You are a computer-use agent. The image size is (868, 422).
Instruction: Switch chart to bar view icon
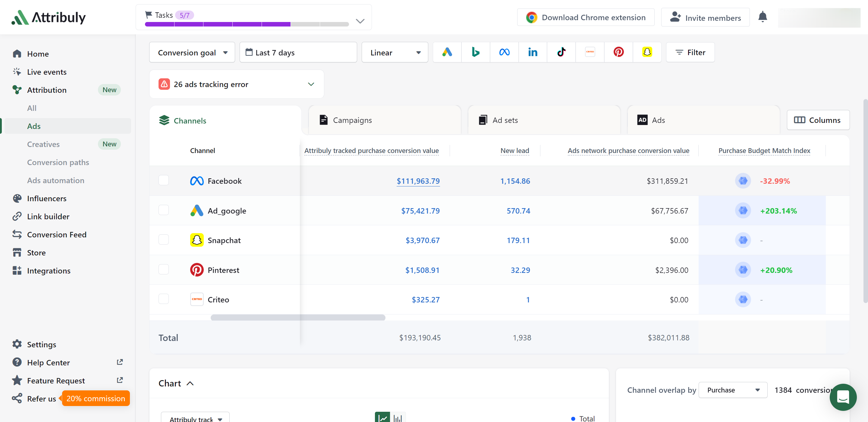click(398, 417)
